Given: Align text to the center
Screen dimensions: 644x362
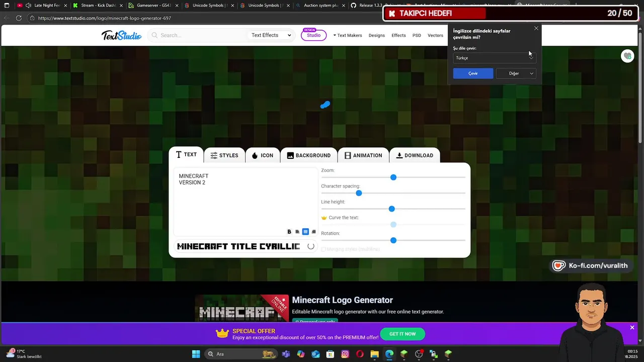Looking at the screenshot, I should coord(305,232).
